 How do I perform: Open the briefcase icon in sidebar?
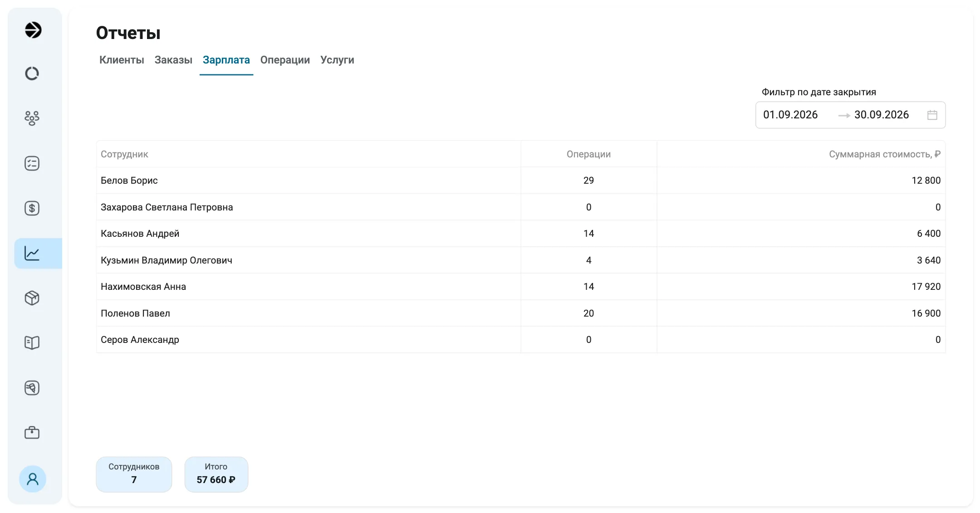pyautogui.click(x=32, y=432)
